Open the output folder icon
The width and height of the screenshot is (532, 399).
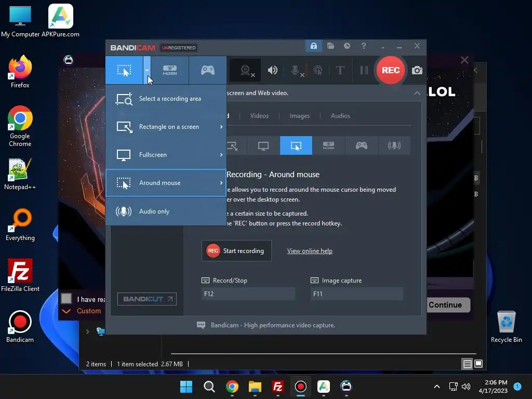330,46
